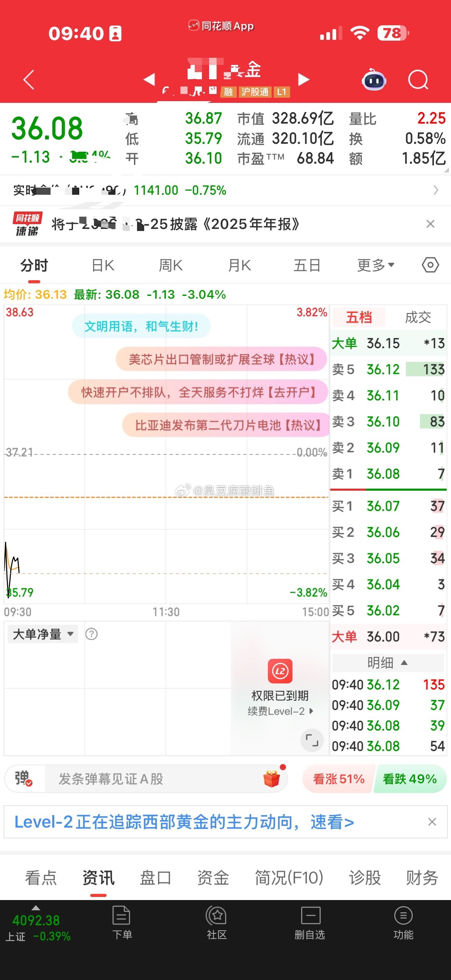This screenshot has width=451, height=980.
Task: Open the Level-2 主力动向 速看 link
Action: (184, 822)
